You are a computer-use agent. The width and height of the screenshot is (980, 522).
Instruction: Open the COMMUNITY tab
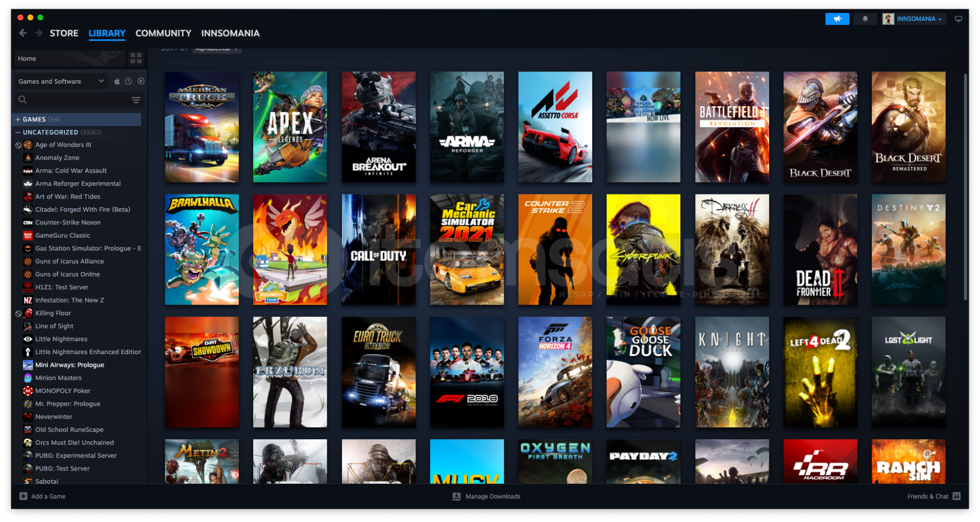click(163, 33)
